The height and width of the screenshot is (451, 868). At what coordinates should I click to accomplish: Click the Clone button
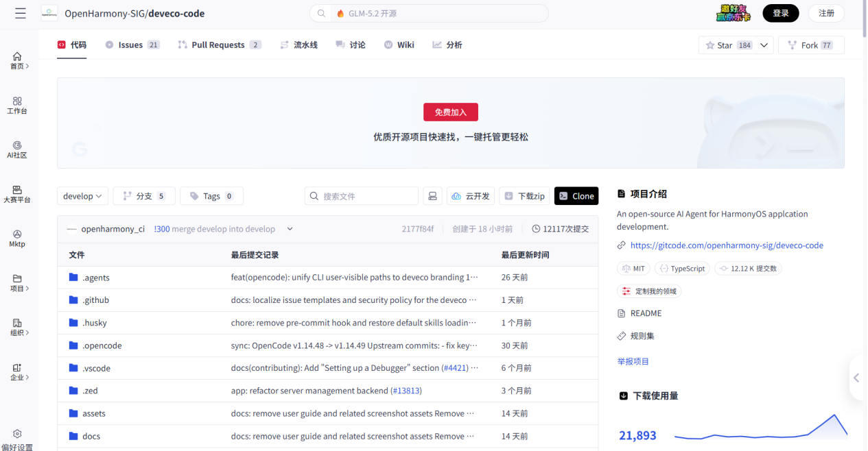576,196
